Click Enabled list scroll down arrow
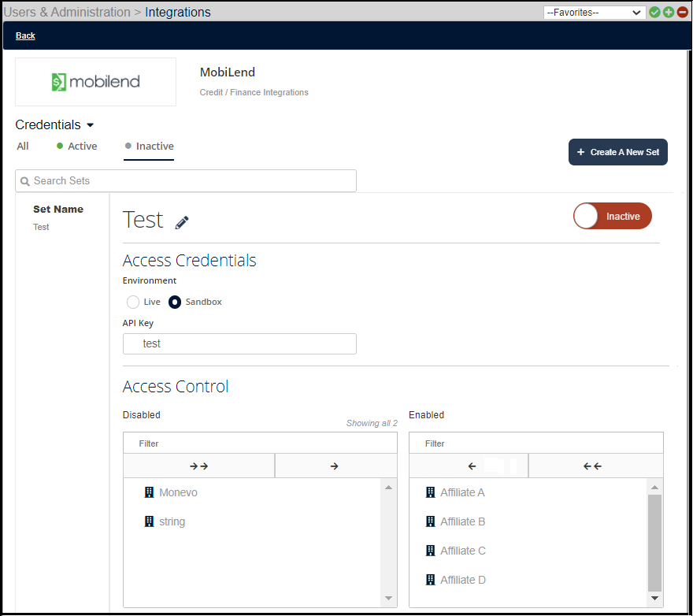 pos(654,599)
